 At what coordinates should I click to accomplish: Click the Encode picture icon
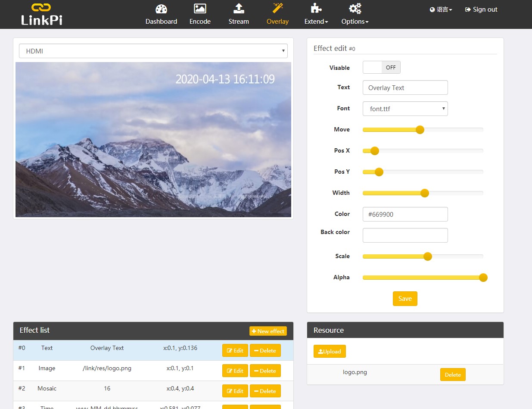coord(200,9)
